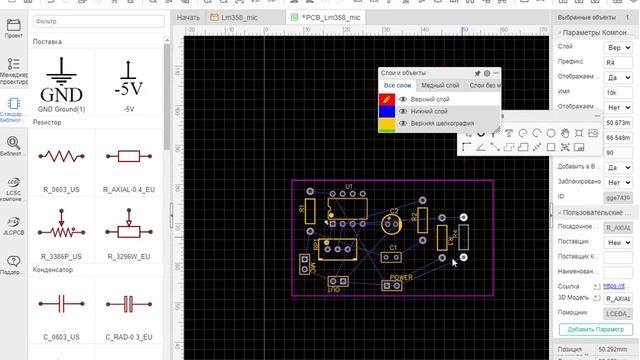Image resolution: width=640 pixels, height=360 pixels.
Task: Click the blue bottom layer color swatch
Action: [387, 111]
